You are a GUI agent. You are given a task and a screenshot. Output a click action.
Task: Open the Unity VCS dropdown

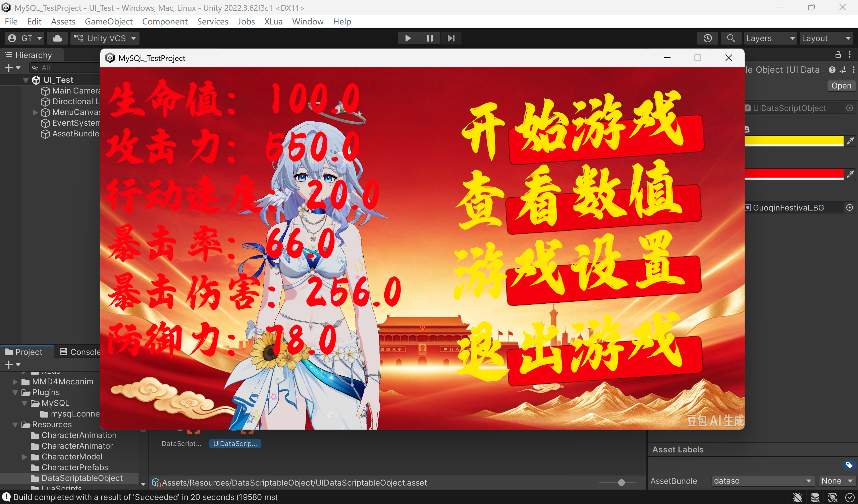pos(105,38)
